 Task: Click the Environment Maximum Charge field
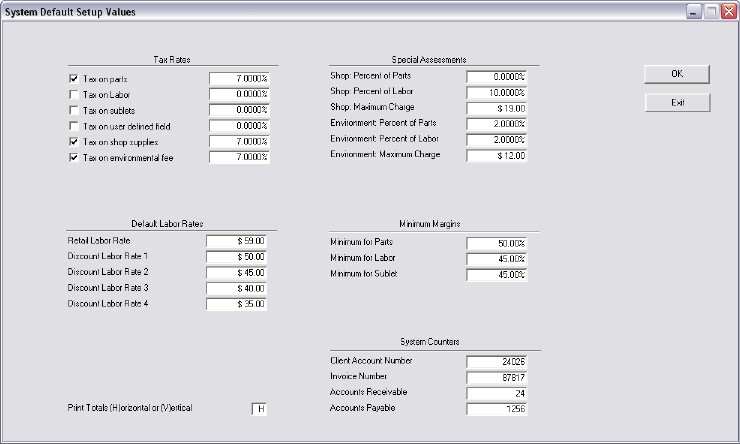tap(497, 155)
